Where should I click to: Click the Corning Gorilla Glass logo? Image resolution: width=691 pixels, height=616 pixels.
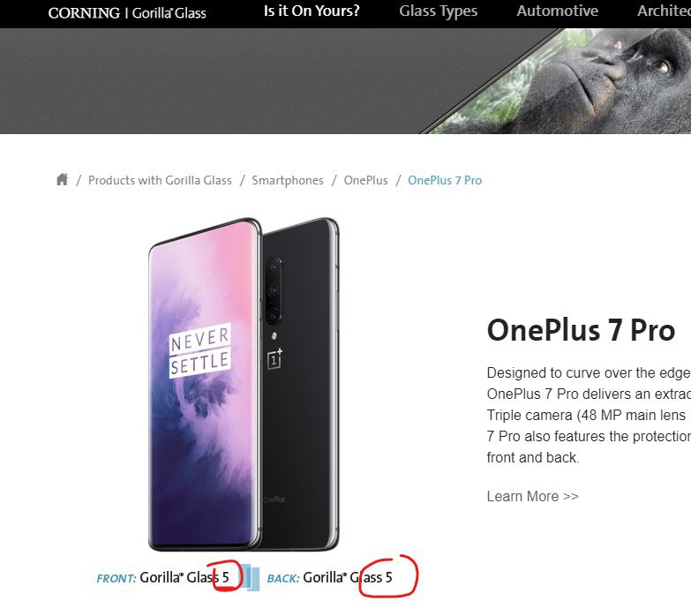pyautogui.click(x=127, y=13)
